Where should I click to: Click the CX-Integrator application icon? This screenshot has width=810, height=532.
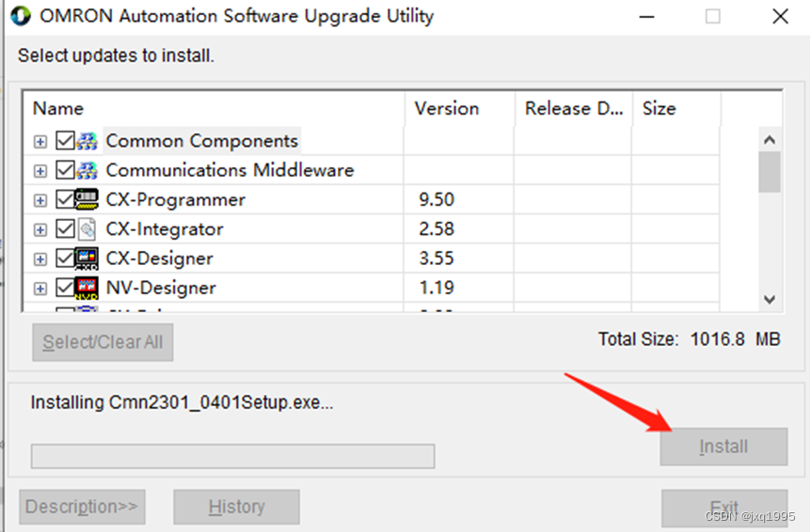click(87, 229)
